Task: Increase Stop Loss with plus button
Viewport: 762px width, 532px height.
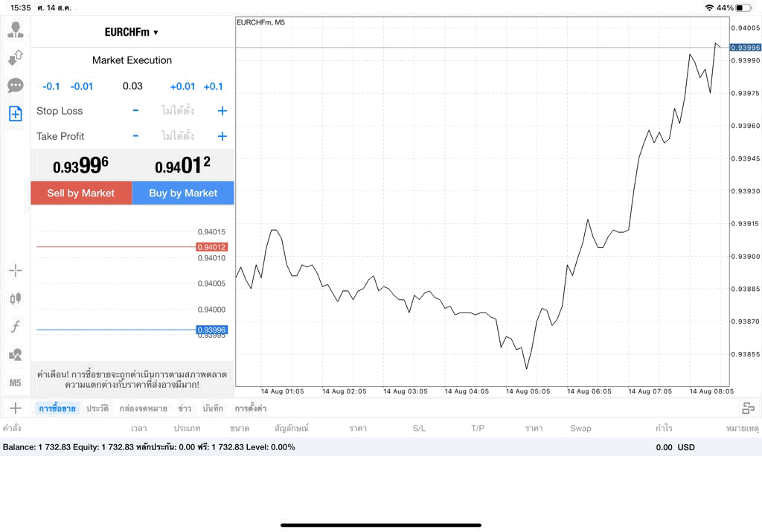Action: click(x=222, y=111)
